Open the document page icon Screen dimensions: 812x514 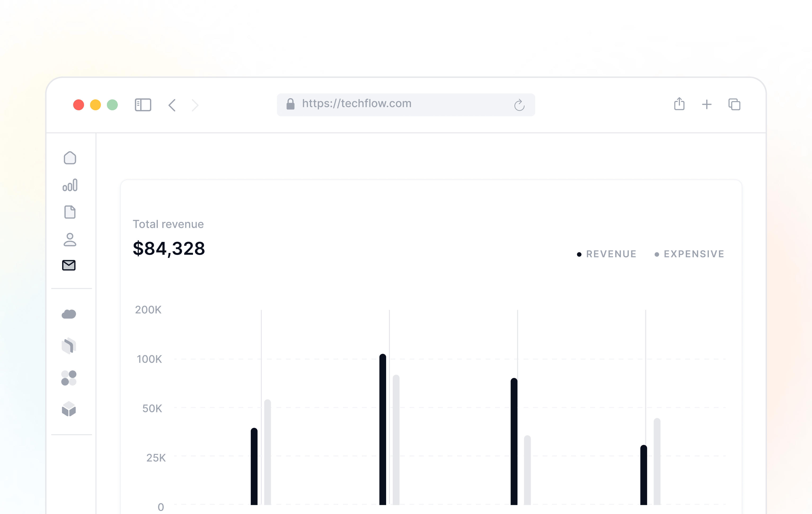pyautogui.click(x=70, y=212)
